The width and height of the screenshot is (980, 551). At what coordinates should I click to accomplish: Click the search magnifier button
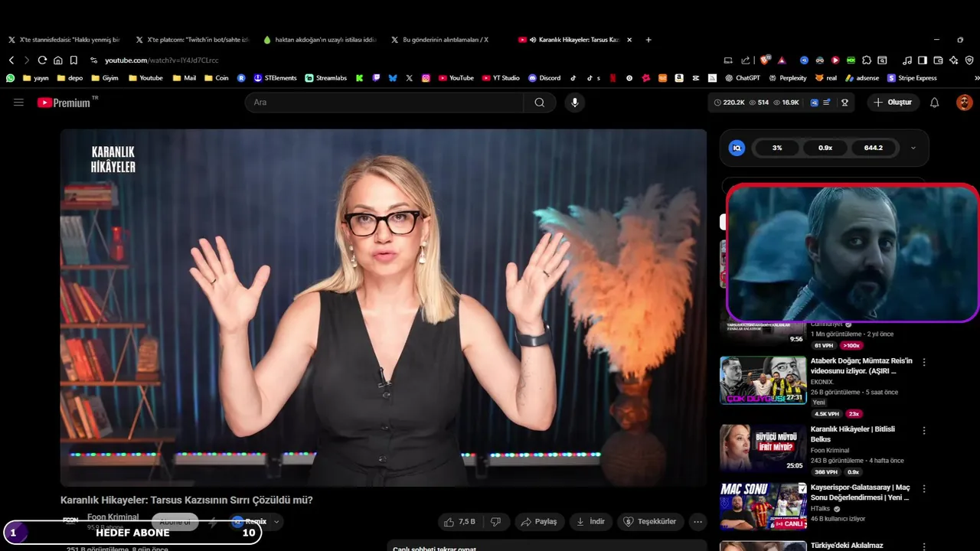[x=540, y=102]
